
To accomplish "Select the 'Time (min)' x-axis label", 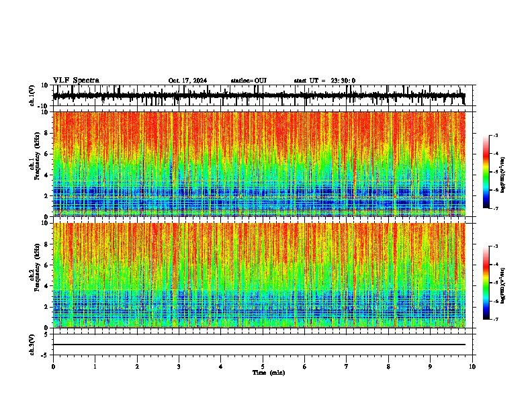I will [269, 373].
